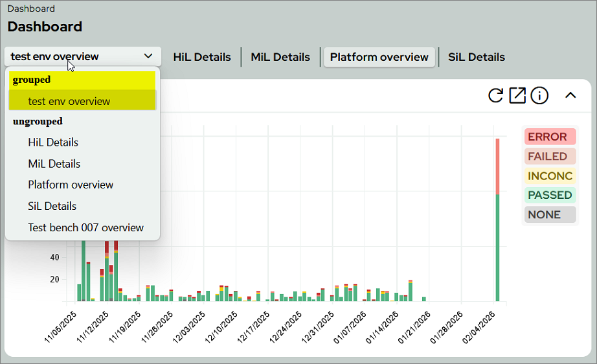Choose MiL Details in dropdown list
The width and height of the screenshot is (597, 364).
tap(54, 164)
